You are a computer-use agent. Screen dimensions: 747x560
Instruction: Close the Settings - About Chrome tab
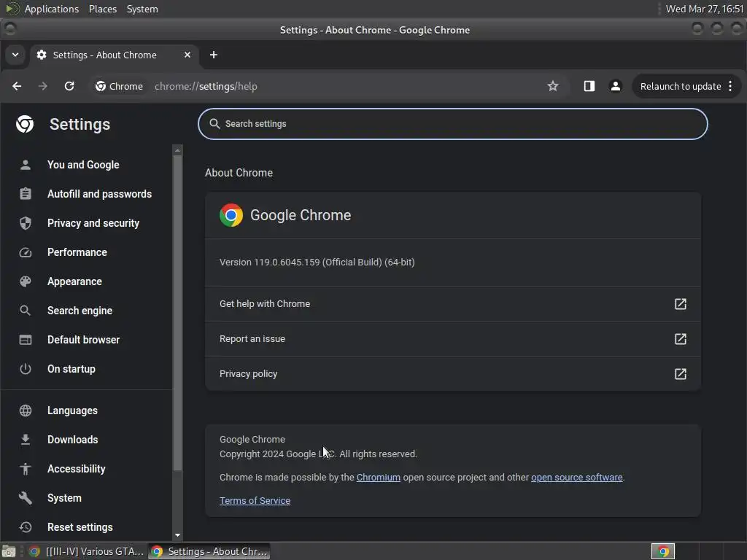pos(187,55)
